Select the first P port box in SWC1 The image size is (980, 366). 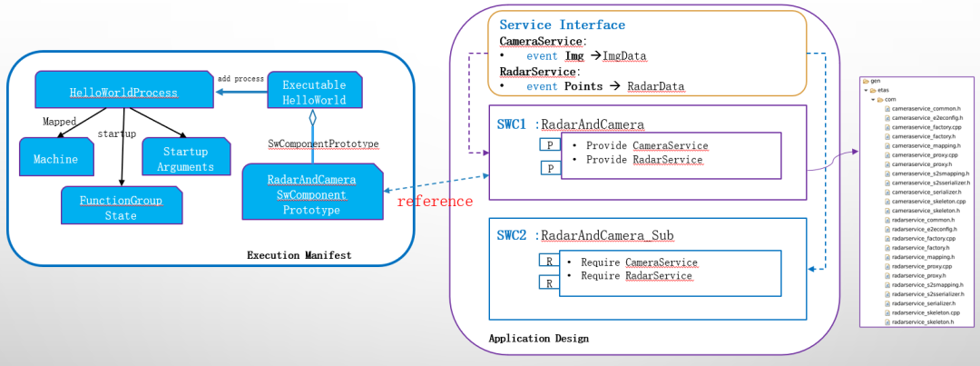pyautogui.click(x=550, y=145)
